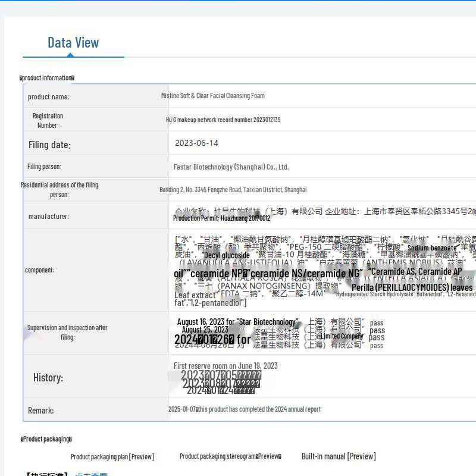Click the filing date 2023-06-14
This screenshot has height=476, width=476.
[196, 143]
